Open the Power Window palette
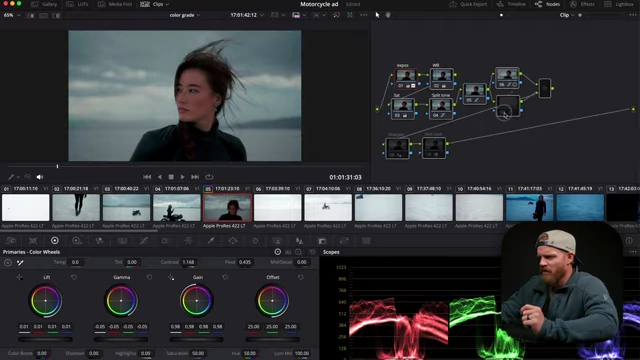 233,241
